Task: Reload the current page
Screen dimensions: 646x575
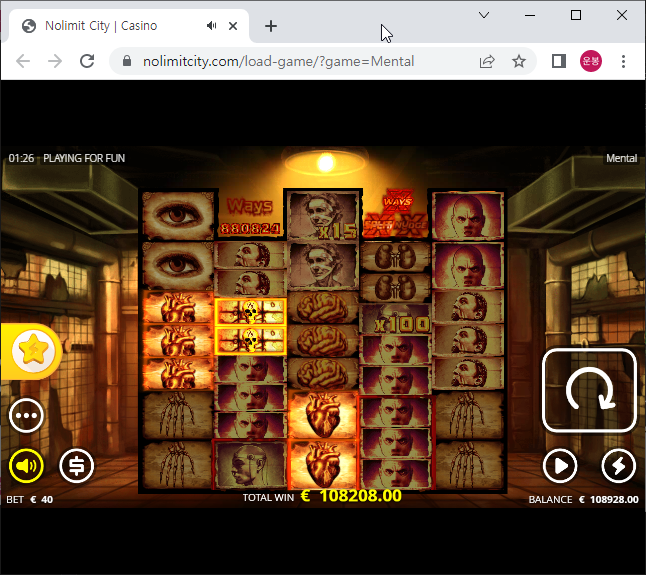Action: point(87,61)
